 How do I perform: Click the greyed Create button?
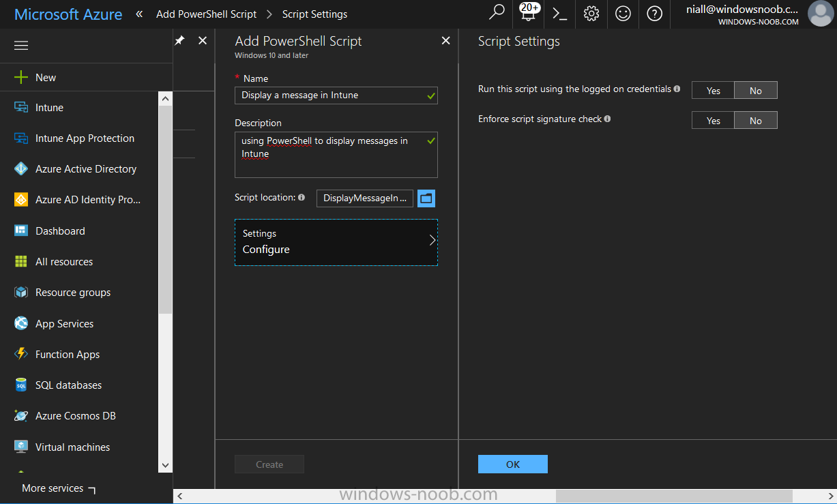point(269,464)
